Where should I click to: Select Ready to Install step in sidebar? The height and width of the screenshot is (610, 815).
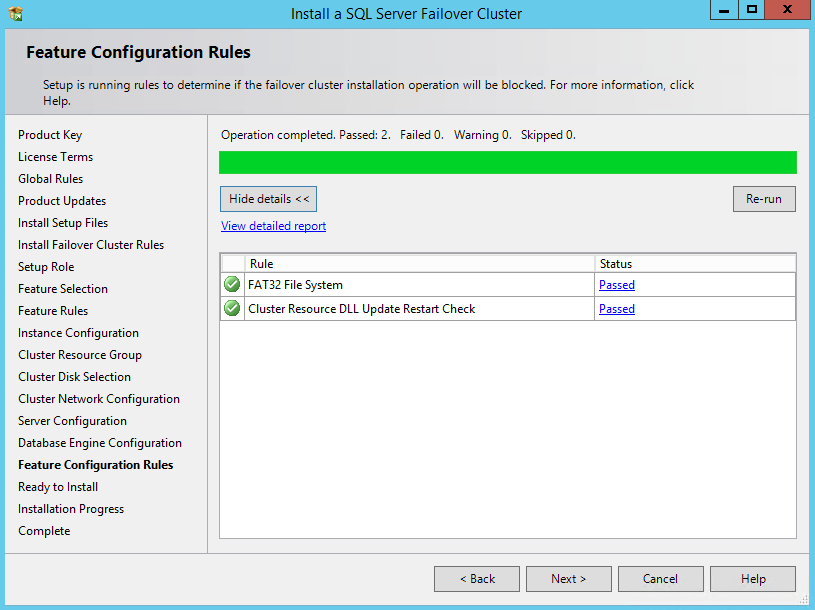point(58,487)
